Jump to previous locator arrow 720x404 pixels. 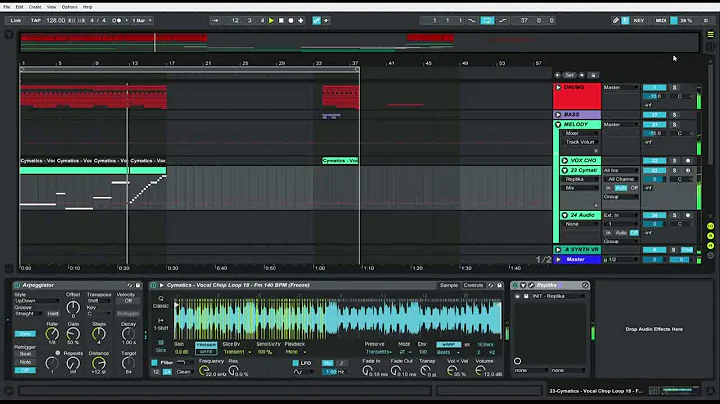(x=557, y=75)
